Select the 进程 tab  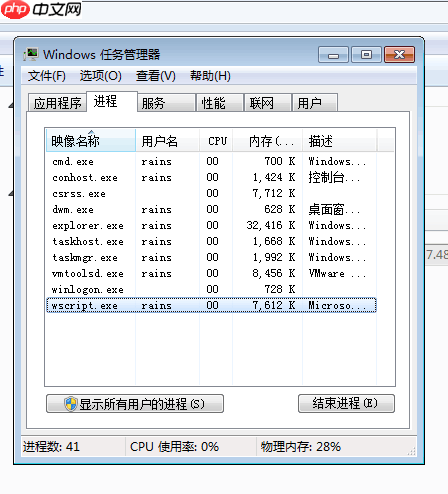click(112, 101)
